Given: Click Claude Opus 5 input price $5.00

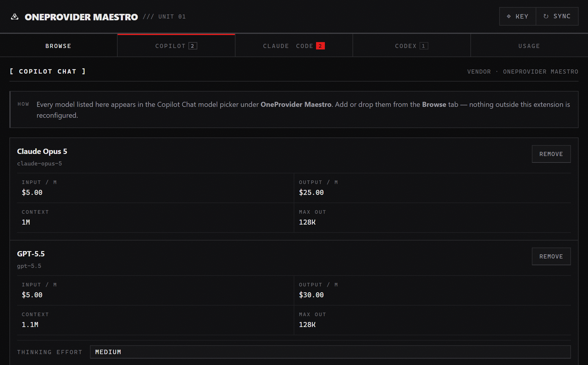Looking at the screenshot, I should (32, 193).
